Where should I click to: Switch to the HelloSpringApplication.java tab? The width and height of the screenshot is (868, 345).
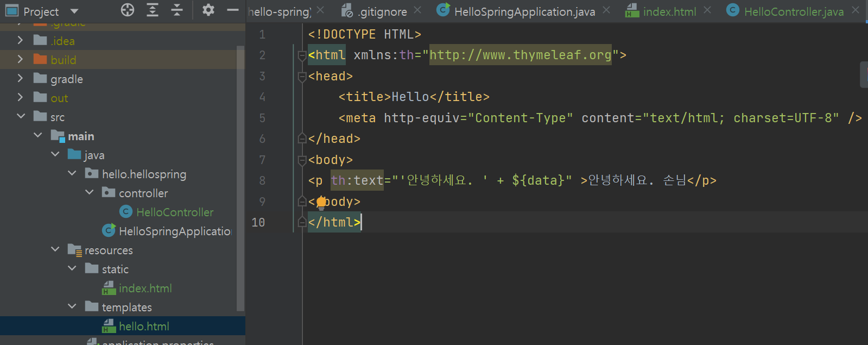coord(524,11)
